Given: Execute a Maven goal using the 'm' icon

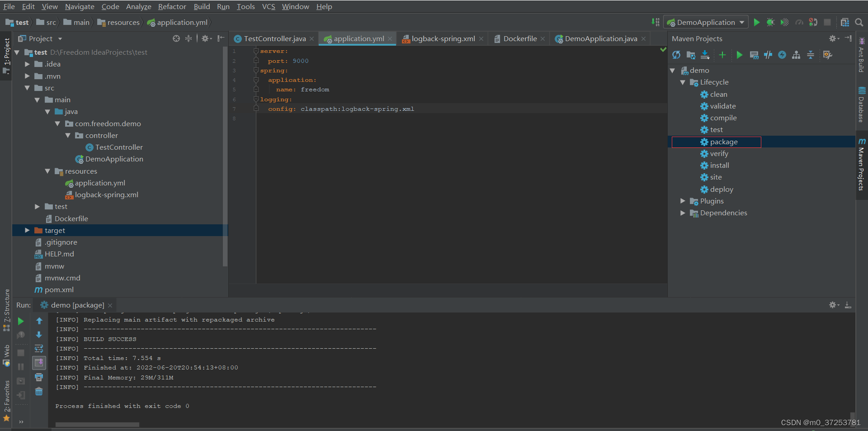Looking at the screenshot, I should pos(755,55).
